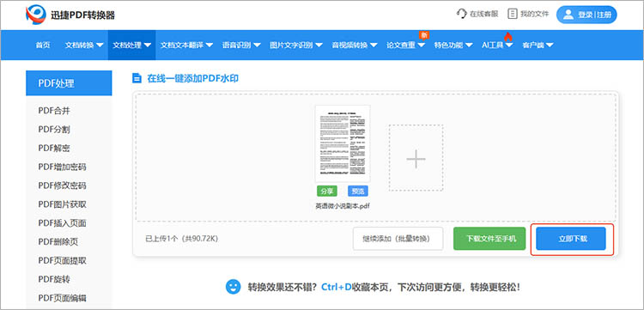
Task: Click the document icon beside 在线一键添加PDF水印
Action: pyautogui.click(x=137, y=78)
